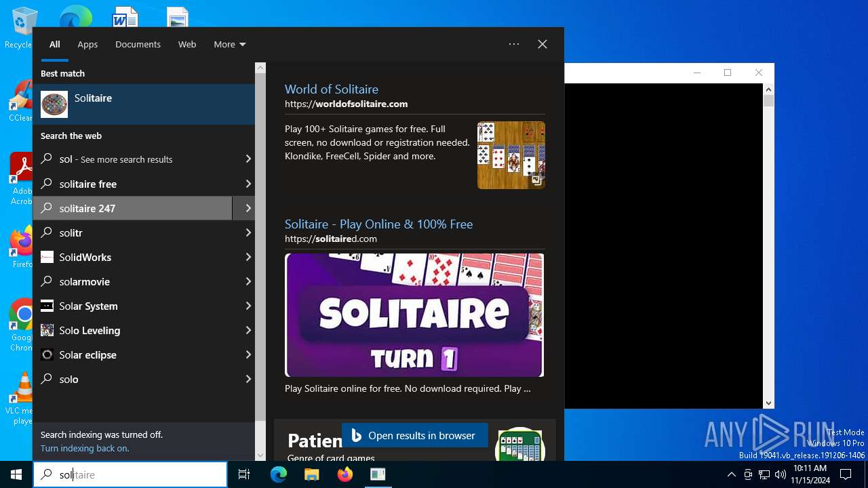
Task: Expand the 'sol - See more search results' arrow
Action: click(x=248, y=159)
